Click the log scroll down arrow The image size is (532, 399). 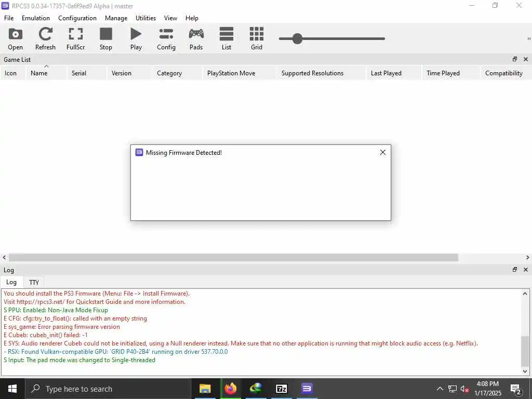tap(525, 371)
